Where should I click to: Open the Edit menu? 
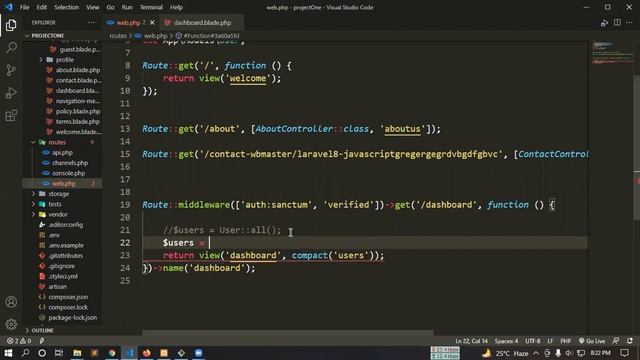(42, 7)
